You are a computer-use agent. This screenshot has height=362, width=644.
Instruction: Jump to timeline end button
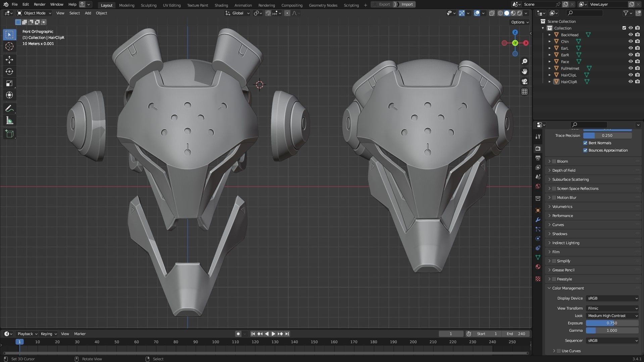[287, 334]
